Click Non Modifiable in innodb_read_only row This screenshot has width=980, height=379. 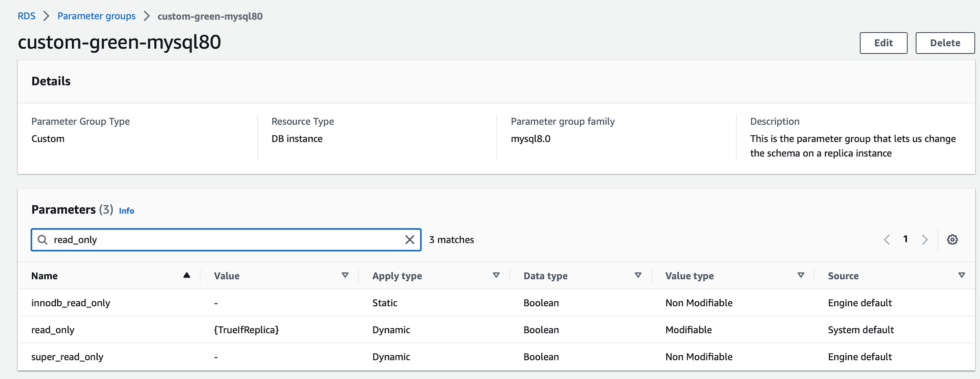click(x=699, y=303)
